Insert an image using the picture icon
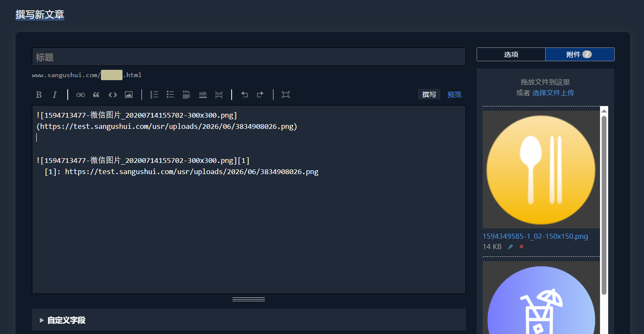This screenshot has height=334, width=644. pos(129,95)
